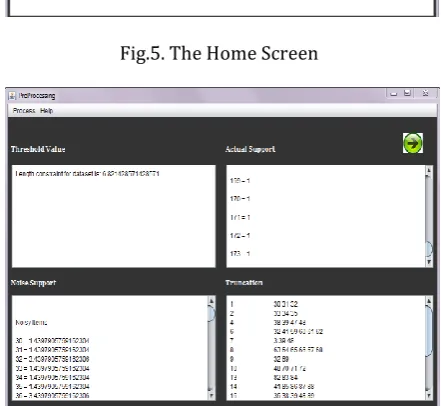Select the '173 = 1' support row

pos(240,254)
